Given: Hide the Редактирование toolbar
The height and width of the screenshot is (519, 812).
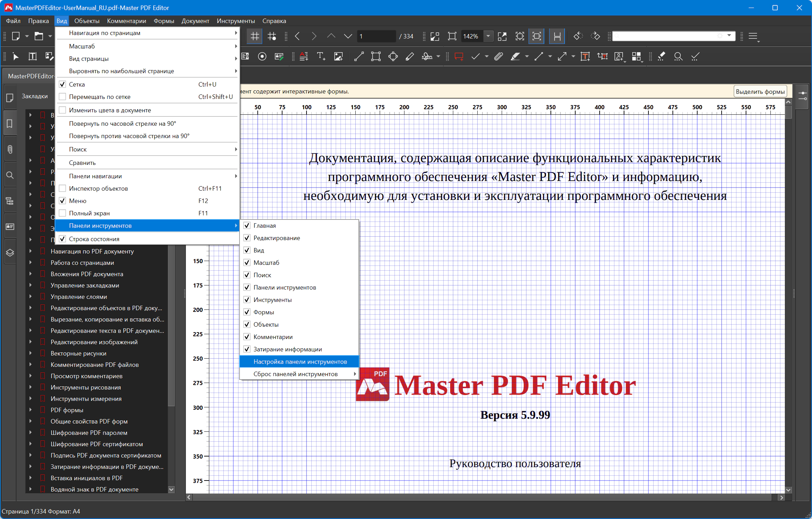Looking at the screenshot, I should pos(247,238).
